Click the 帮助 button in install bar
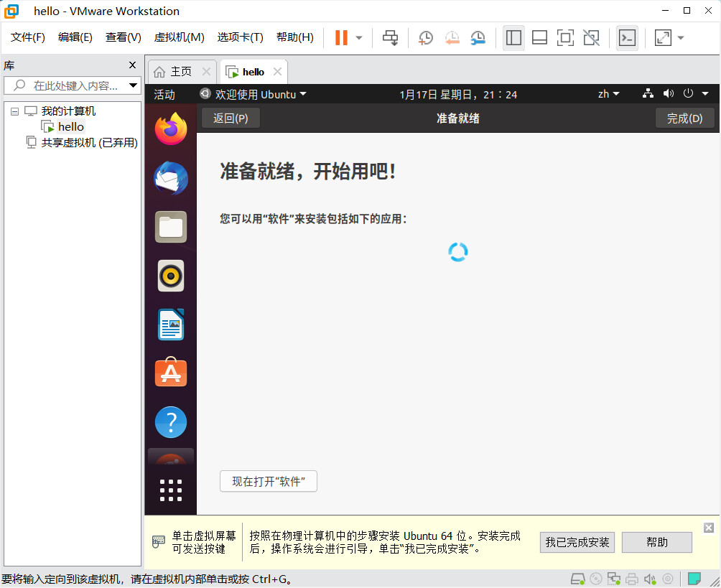 click(x=656, y=543)
